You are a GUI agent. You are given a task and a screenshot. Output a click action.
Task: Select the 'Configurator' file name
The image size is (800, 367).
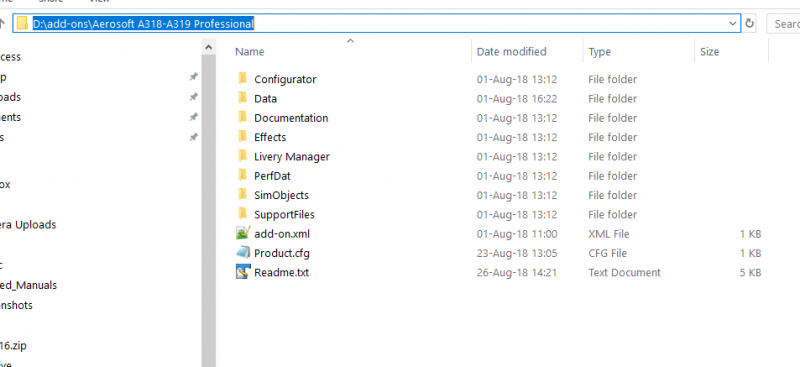click(x=285, y=79)
